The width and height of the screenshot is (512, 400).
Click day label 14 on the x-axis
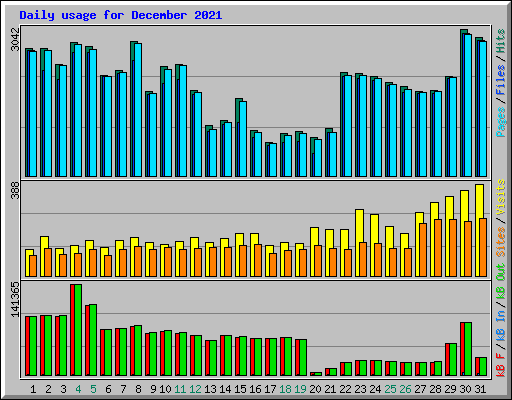pos(225,389)
